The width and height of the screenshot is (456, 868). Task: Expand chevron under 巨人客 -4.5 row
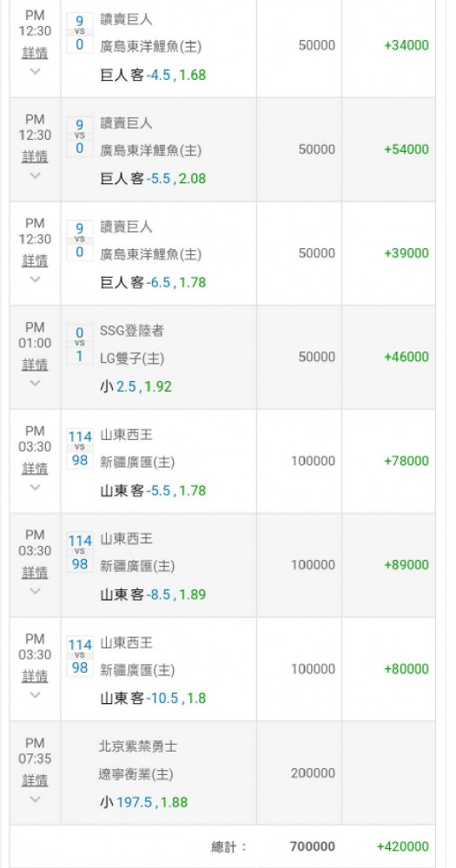[x=35, y=71]
